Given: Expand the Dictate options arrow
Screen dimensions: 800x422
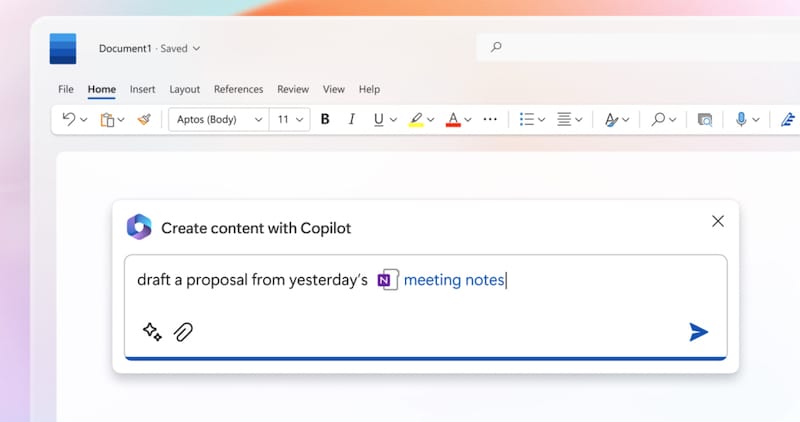Looking at the screenshot, I should pos(756,120).
